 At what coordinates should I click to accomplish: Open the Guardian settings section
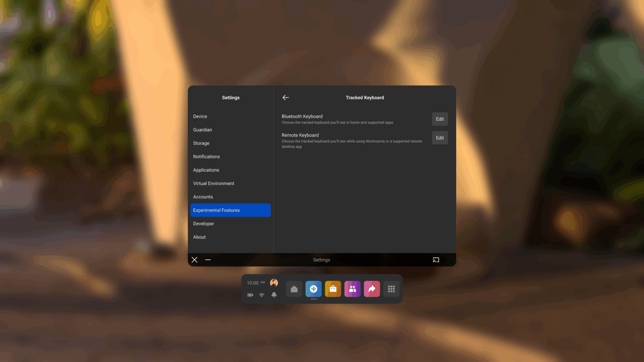pyautogui.click(x=202, y=130)
